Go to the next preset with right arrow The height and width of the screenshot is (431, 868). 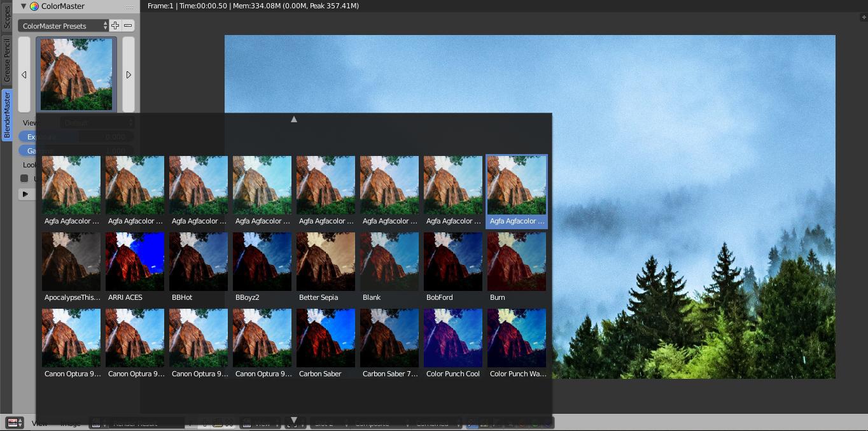pos(129,74)
